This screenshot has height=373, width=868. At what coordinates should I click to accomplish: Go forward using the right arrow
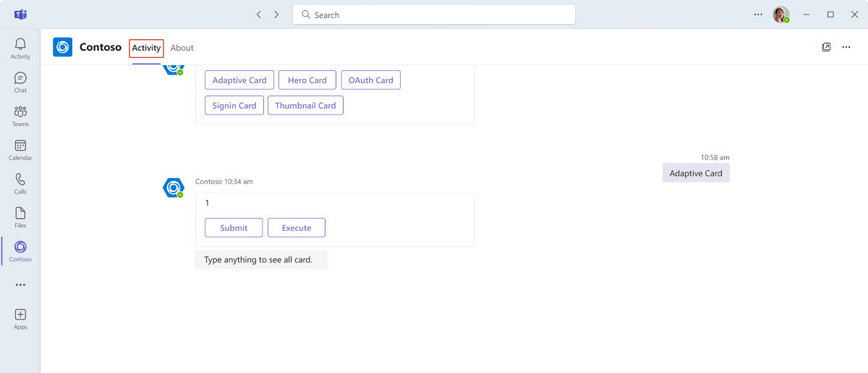276,14
